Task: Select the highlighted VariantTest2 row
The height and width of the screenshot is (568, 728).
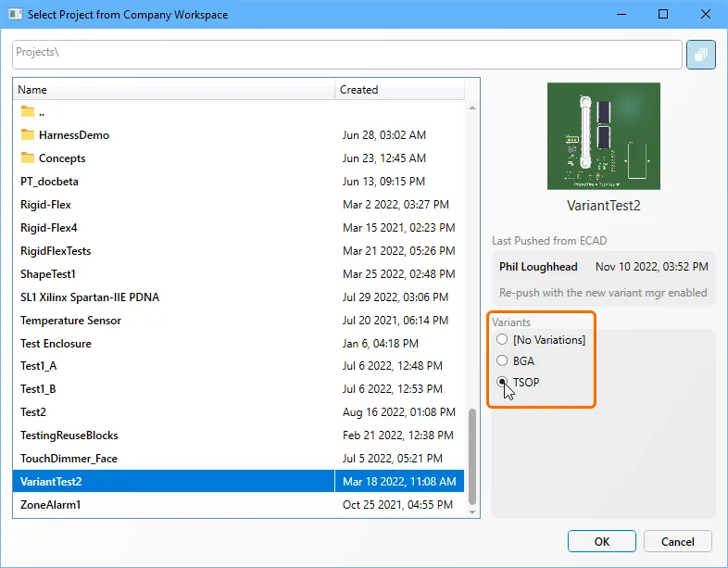Action: (x=238, y=481)
